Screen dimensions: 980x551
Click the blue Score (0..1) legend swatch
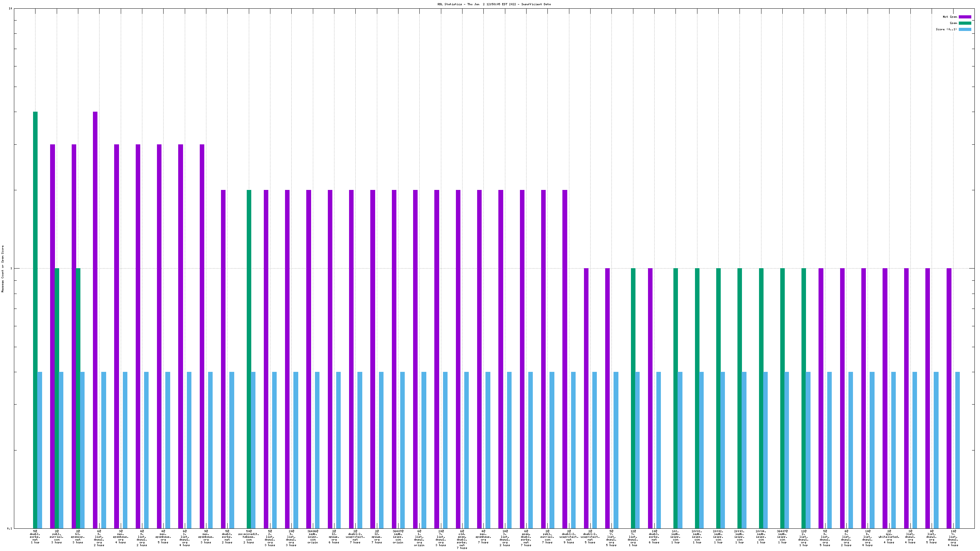point(964,29)
